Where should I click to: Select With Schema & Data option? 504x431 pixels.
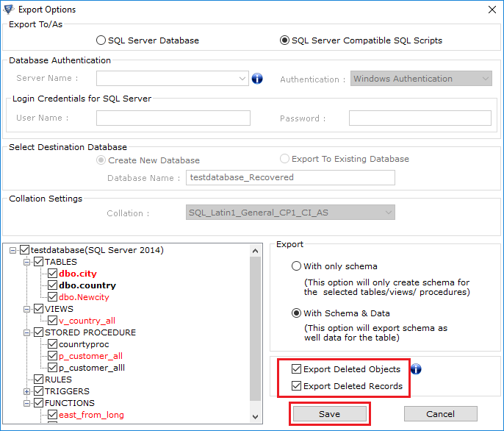point(297,313)
